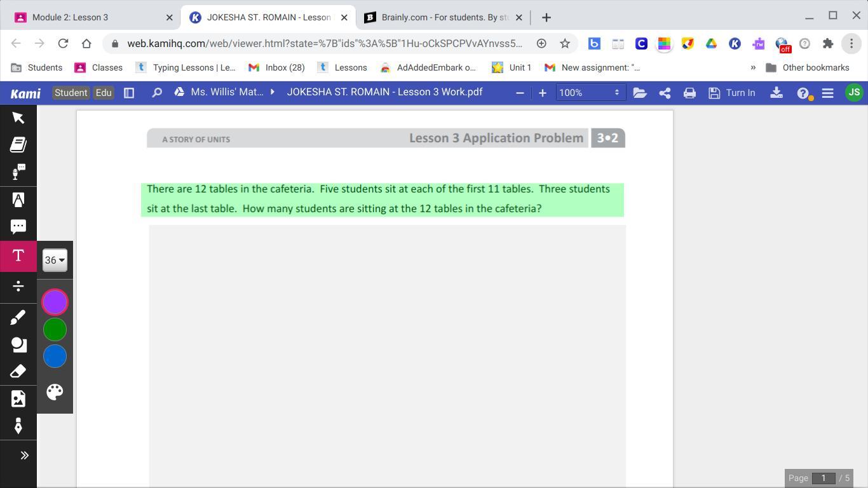Click the page number input field
This screenshot has height=488, width=868.
tap(823, 478)
